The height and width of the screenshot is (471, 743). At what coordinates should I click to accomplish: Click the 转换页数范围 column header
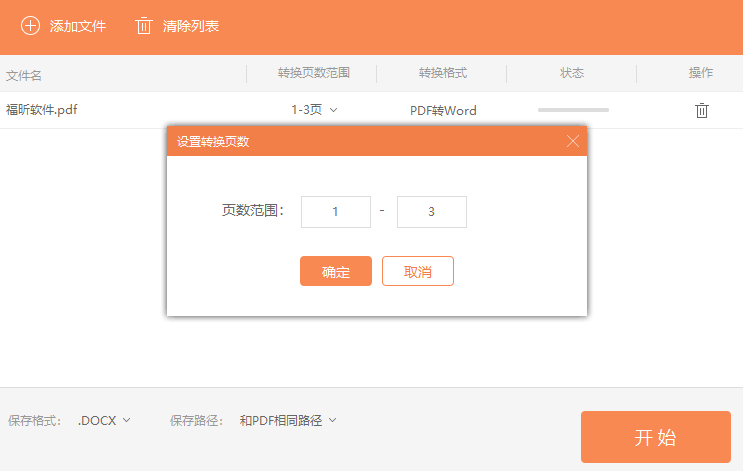pyautogui.click(x=314, y=73)
